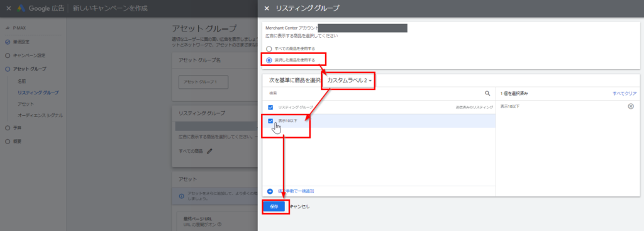Image resolution: width=644 pixels, height=231 pixels.
Task: Remove selected 表示10以下 with the circled X icon
Action: tap(631, 106)
